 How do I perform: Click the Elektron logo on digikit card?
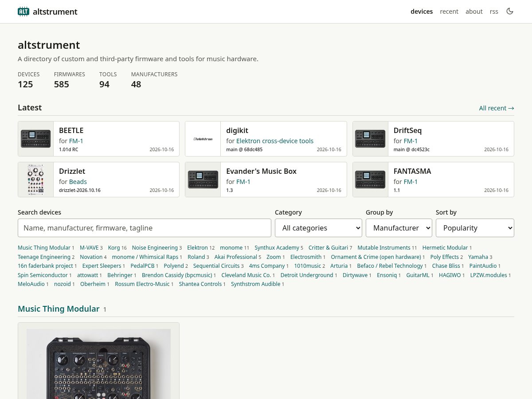click(203, 139)
